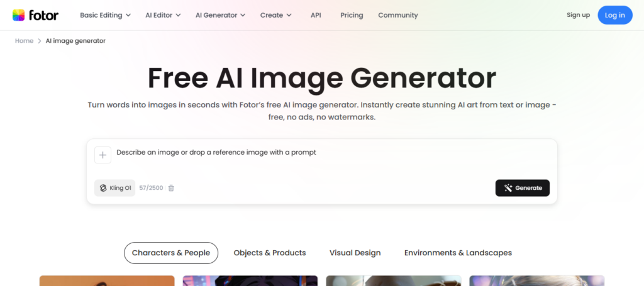Open the Pricing page

click(352, 15)
